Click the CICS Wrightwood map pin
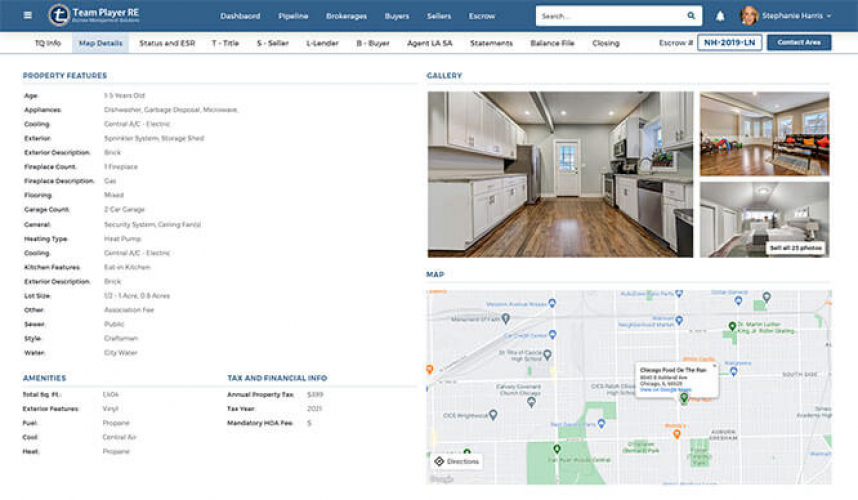The width and height of the screenshot is (858, 500). 493,415
